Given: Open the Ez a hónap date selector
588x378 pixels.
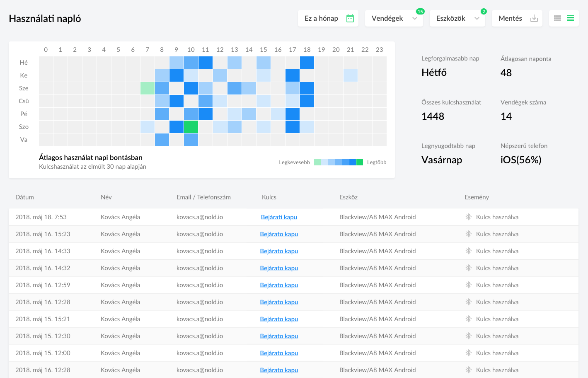Looking at the screenshot, I should (322, 18).
